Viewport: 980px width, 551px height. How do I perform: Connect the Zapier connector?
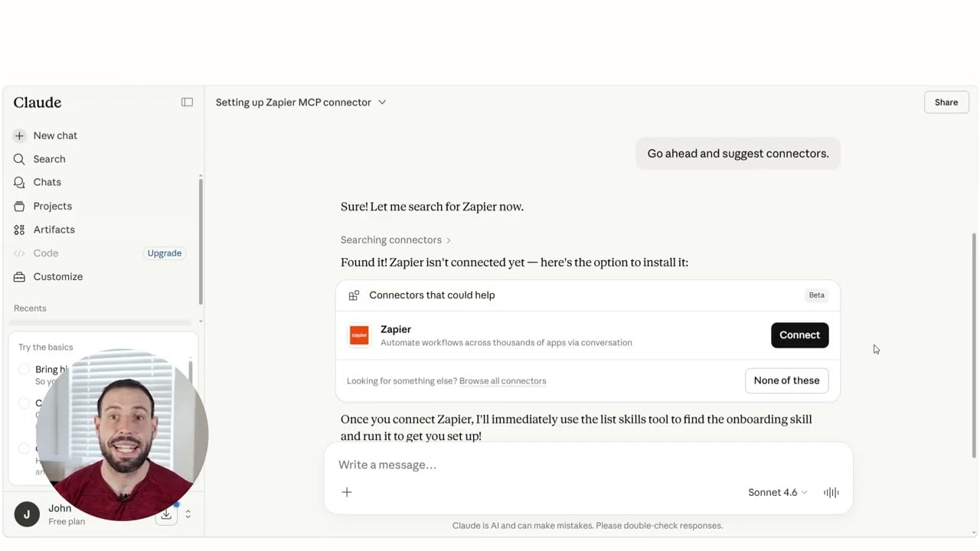point(799,335)
